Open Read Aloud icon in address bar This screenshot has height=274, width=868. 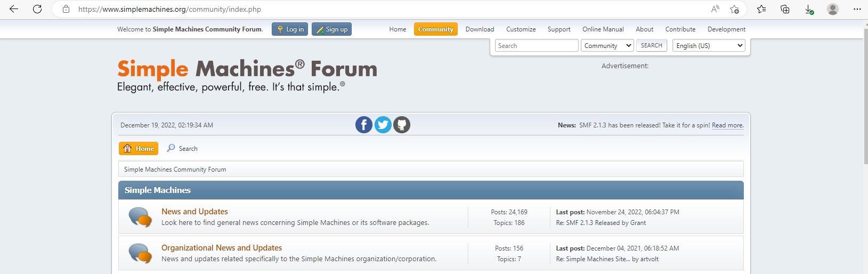pyautogui.click(x=715, y=9)
